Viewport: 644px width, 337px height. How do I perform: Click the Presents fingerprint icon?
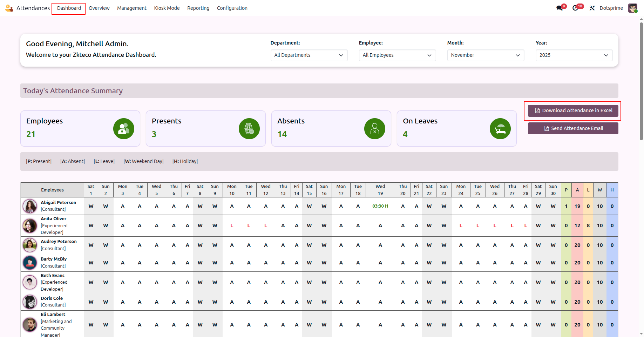[x=249, y=129]
